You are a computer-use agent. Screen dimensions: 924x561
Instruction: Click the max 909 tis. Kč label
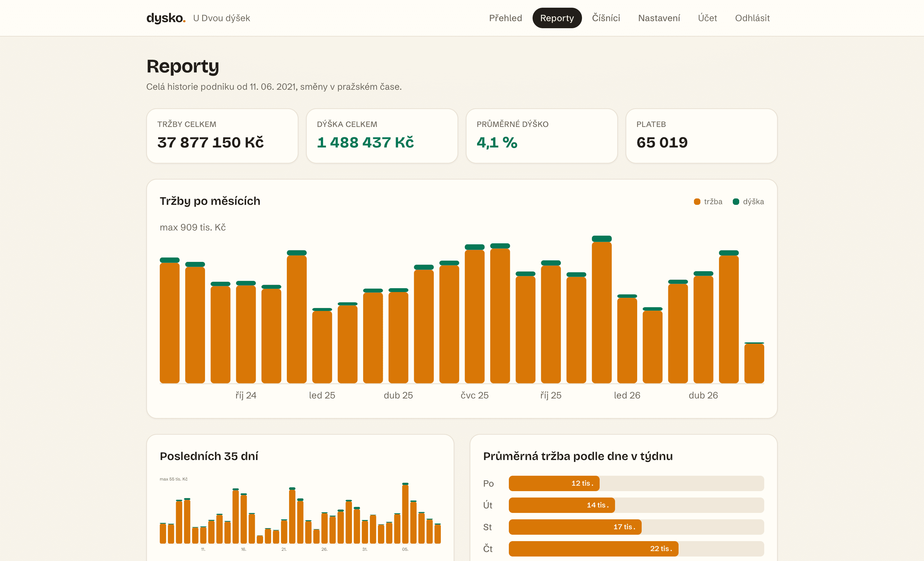click(193, 228)
